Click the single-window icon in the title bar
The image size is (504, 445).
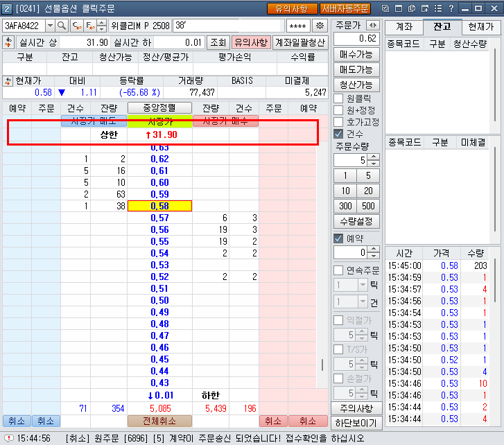pyautogui.click(x=399, y=8)
